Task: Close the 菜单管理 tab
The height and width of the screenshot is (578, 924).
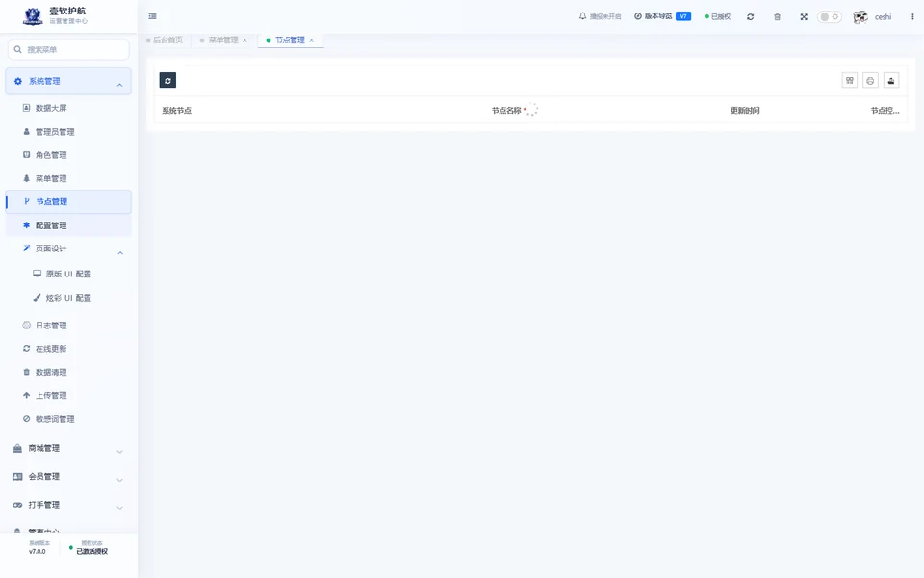Action: [x=245, y=40]
